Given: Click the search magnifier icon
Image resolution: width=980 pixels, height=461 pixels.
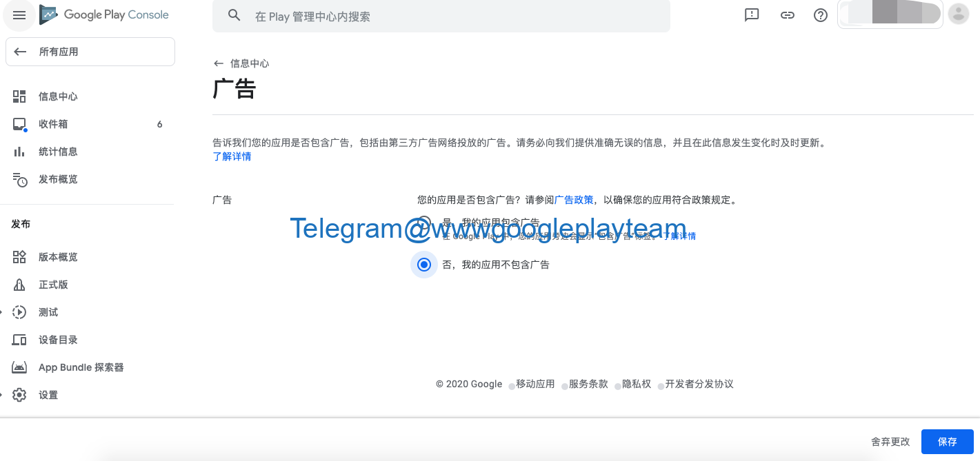Looking at the screenshot, I should tap(234, 15).
